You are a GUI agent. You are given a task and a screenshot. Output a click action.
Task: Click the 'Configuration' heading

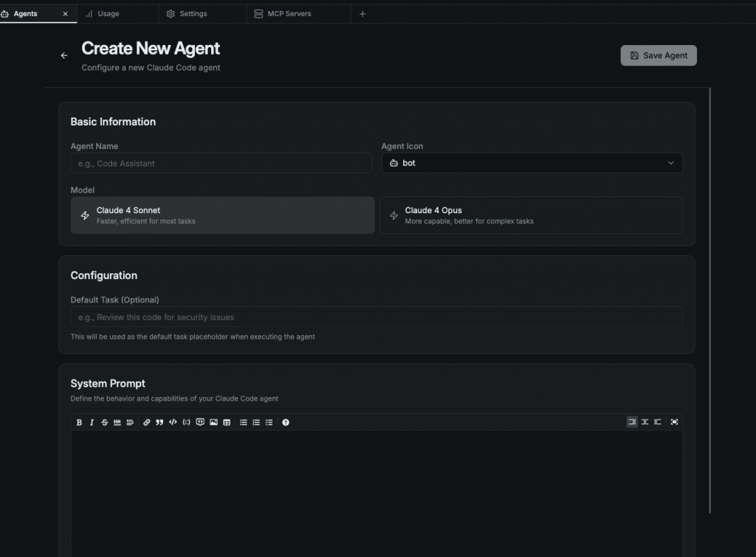point(103,276)
